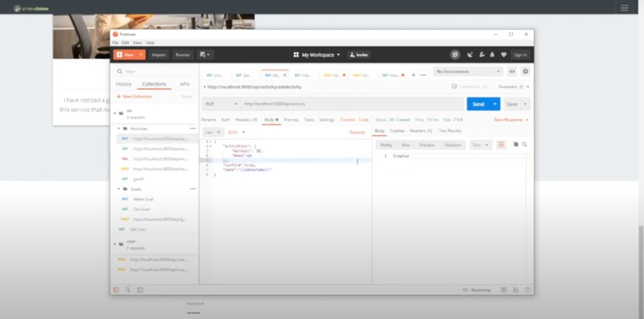
Task: Click the keyboard shortcuts icon beside help
Action: tap(515, 289)
